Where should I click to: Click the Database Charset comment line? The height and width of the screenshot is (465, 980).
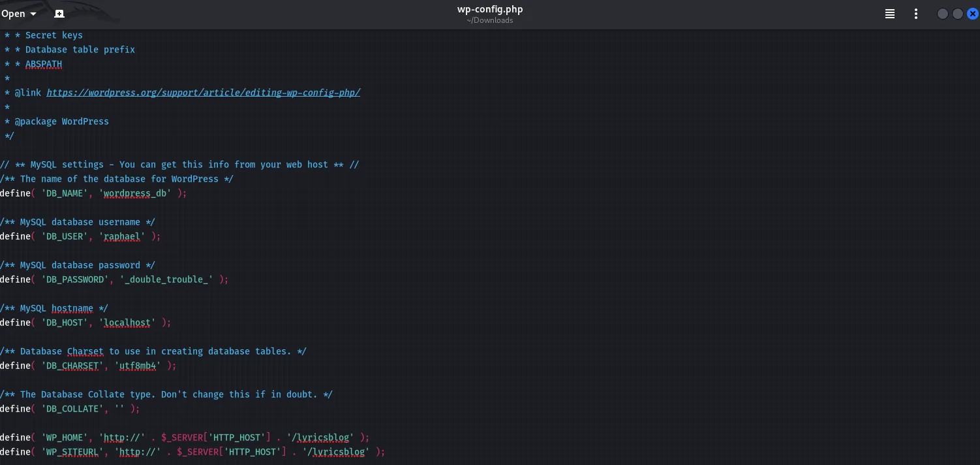tap(153, 351)
